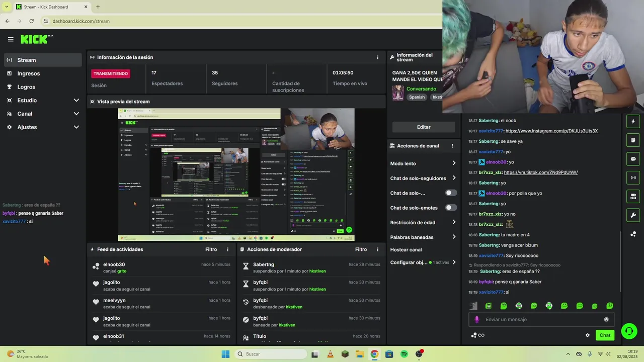Click the taskbar Buscar search box
The image size is (644, 362).
(271, 354)
